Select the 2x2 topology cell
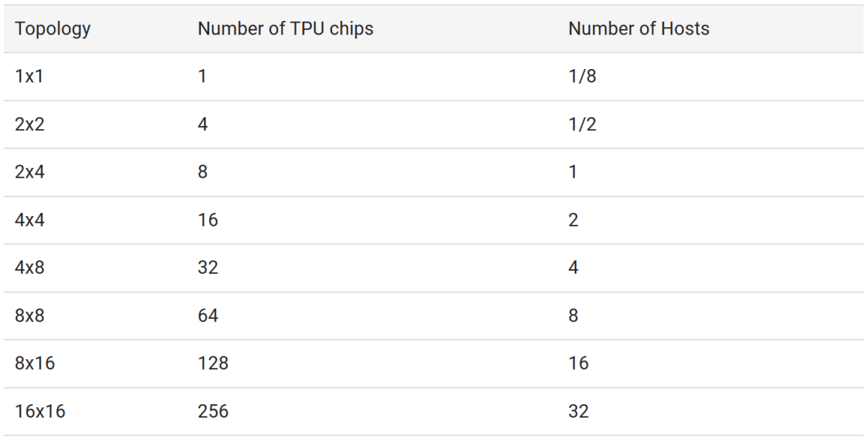Screen dimensions: 868x441 coord(29,125)
